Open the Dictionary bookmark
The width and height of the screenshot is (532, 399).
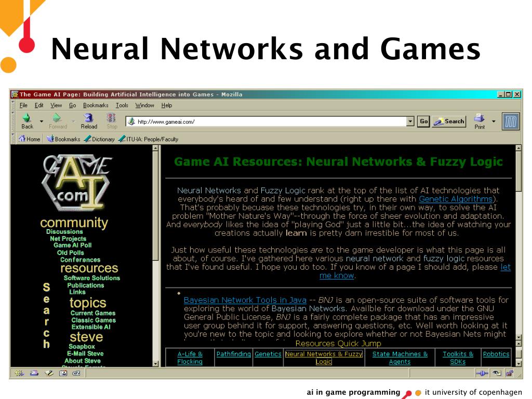pyautogui.click(x=99, y=139)
